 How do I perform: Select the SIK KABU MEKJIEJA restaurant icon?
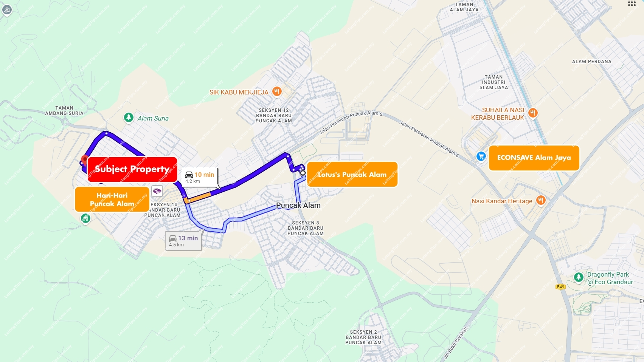(277, 91)
